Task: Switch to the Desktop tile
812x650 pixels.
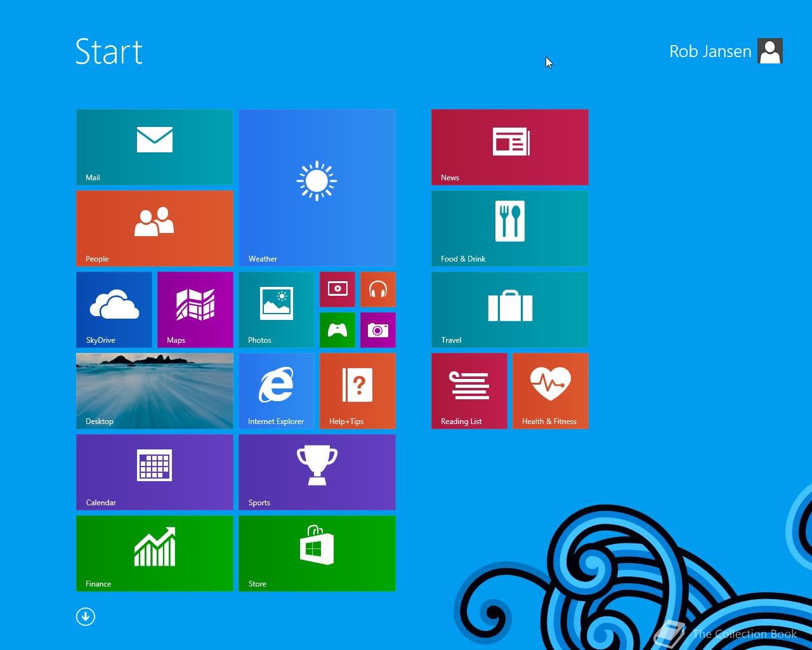Action: [155, 391]
